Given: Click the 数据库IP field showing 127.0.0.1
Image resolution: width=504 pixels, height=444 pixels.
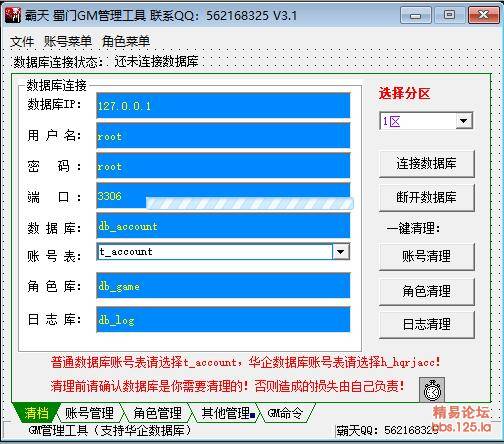Looking at the screenshot, I should 223,106.
